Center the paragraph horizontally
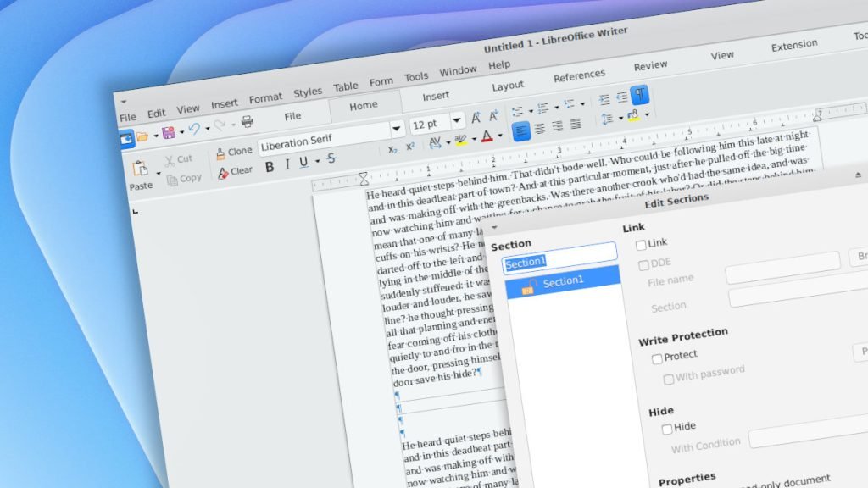This screenshot has height=488, width=868. [539, 129]
